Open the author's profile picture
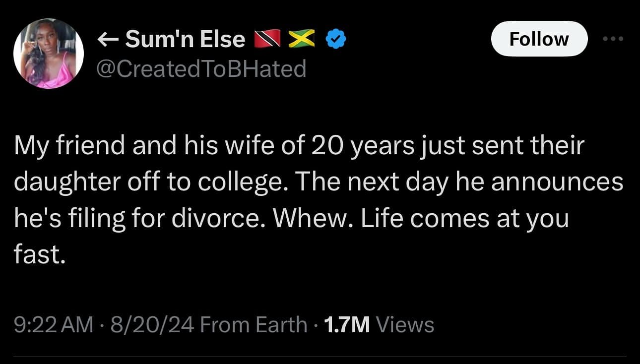This screenshot has height=364, width=640. pyautogui.click(x=48, y=54)
